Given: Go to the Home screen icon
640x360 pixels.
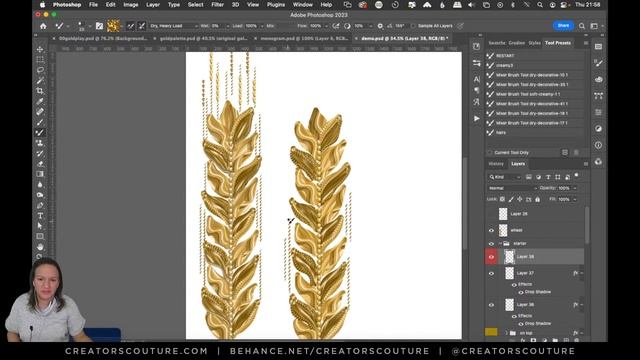Looking at the screenshot, I should click(43, 26).
